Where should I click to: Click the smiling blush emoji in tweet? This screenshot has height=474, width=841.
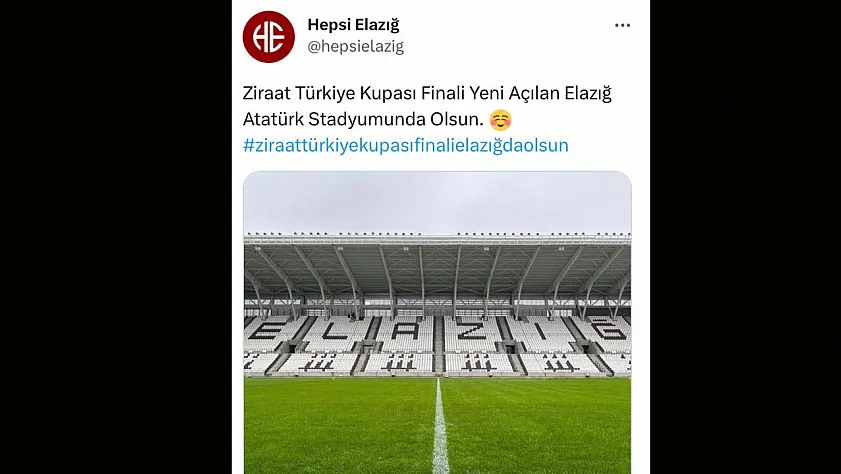[x=500, y=120]
